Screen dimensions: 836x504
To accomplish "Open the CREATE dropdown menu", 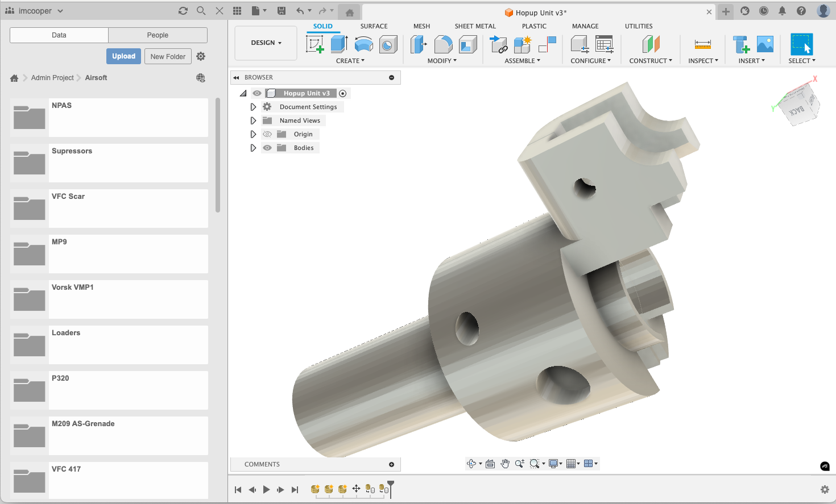I will pyautogui.click(x=350, y=61).
